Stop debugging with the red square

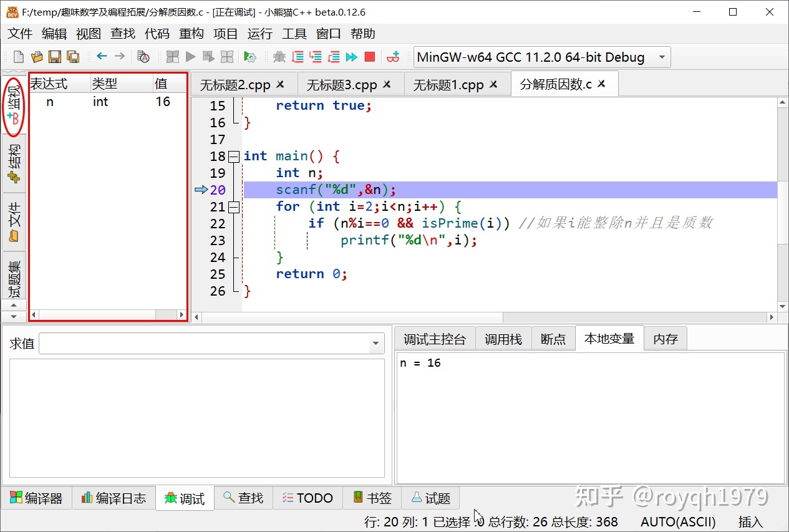(370, 57)
